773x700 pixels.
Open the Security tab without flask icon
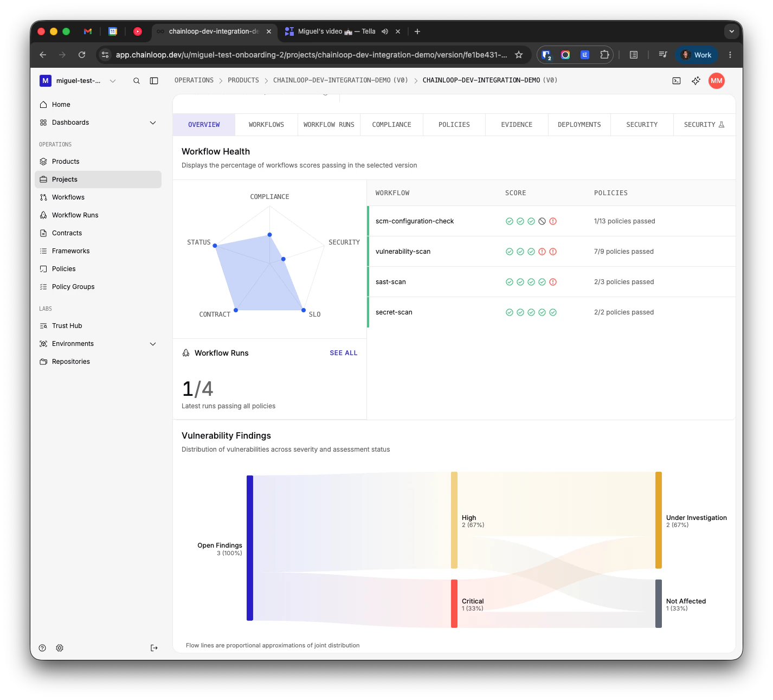click(642, 125)
